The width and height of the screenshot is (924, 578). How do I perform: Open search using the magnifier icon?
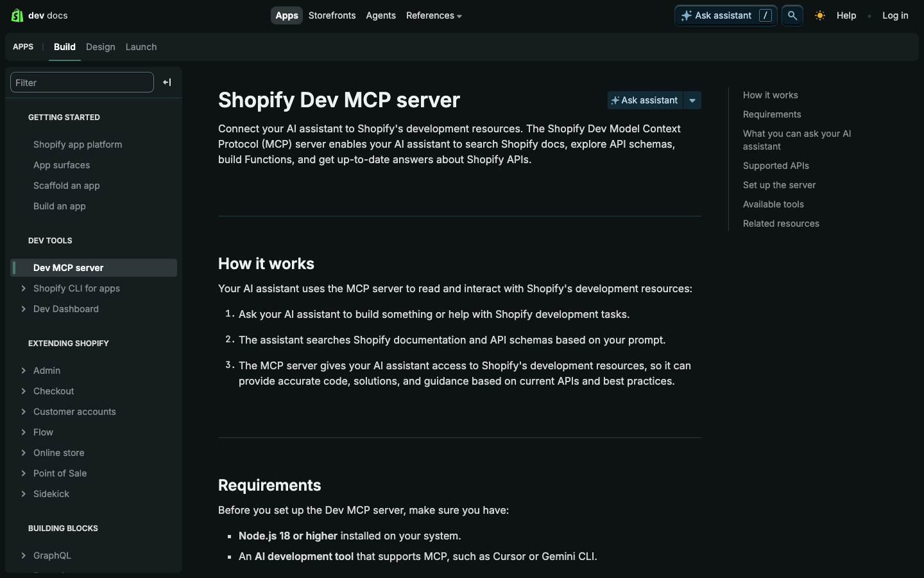[792, 15]
